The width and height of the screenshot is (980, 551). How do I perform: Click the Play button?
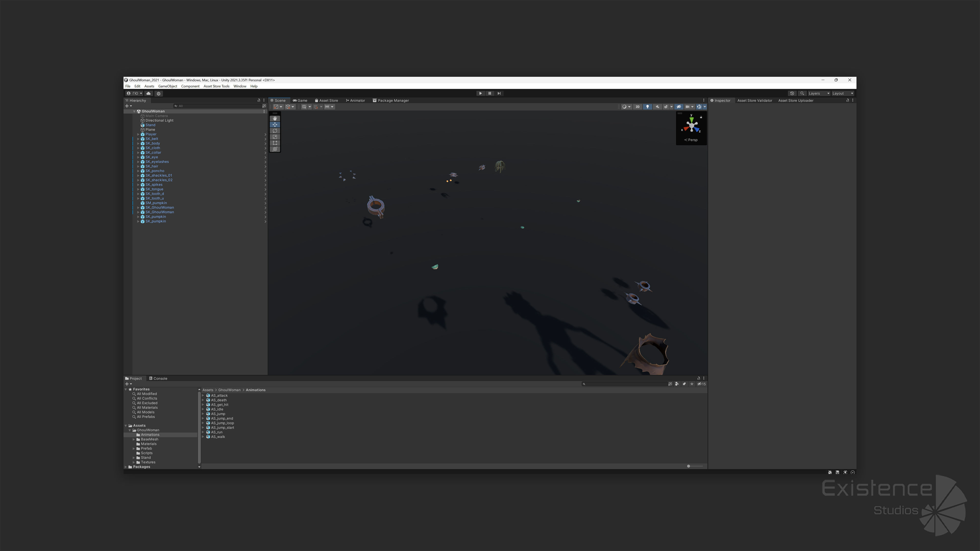(480, 94)
